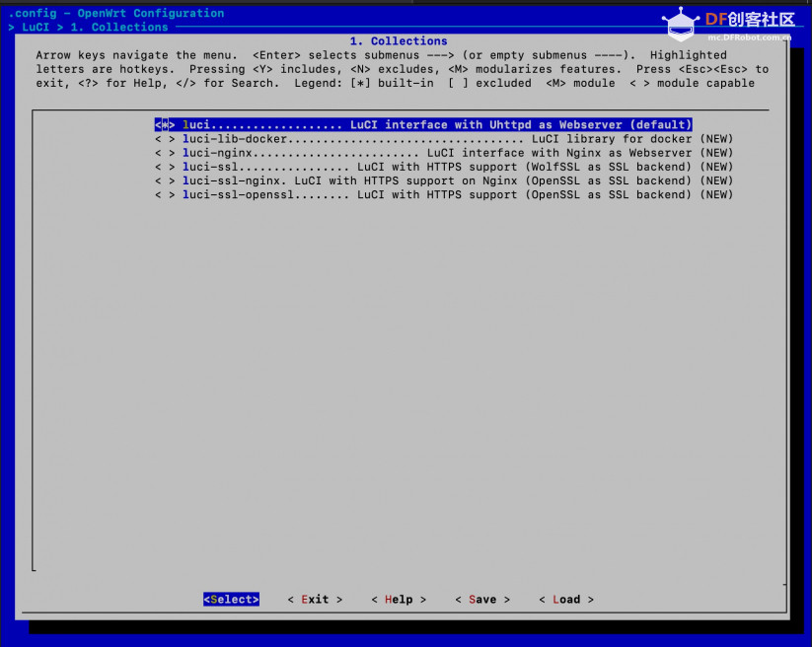Click the Load button
The height and width of the screenshot is (647, 812).
(x=566, y=599)
